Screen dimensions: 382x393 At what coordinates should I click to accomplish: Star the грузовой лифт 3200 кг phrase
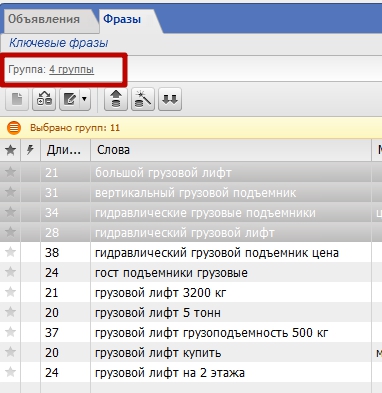click(10, 292)
